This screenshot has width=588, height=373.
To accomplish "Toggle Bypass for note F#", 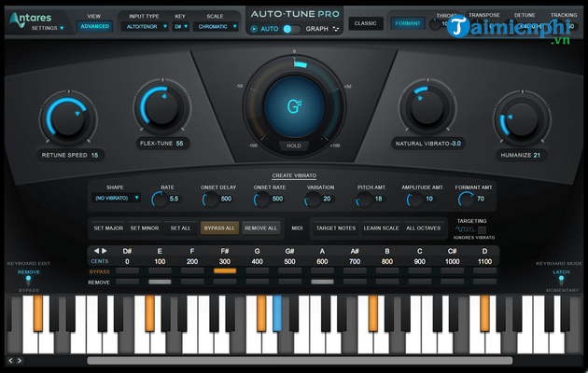I will pyautogui.click(x=225, y=270).
